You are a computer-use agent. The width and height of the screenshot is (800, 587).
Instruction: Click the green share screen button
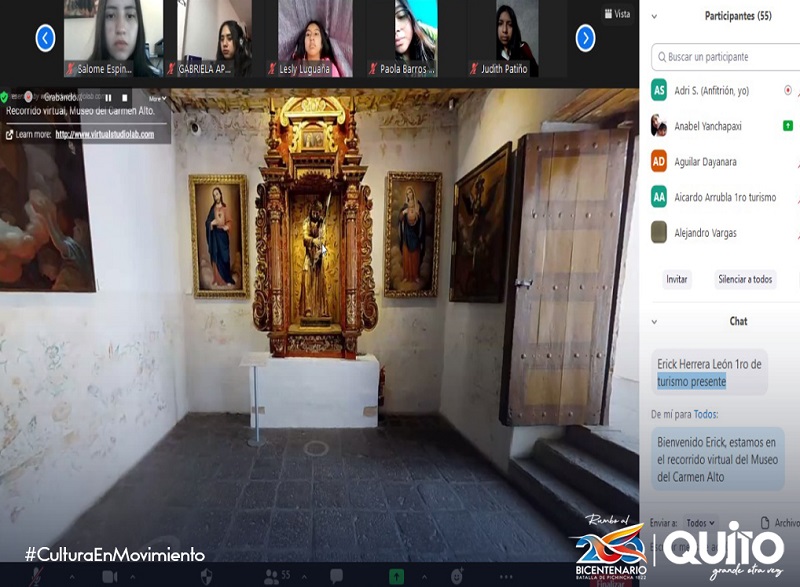(397, 576)
